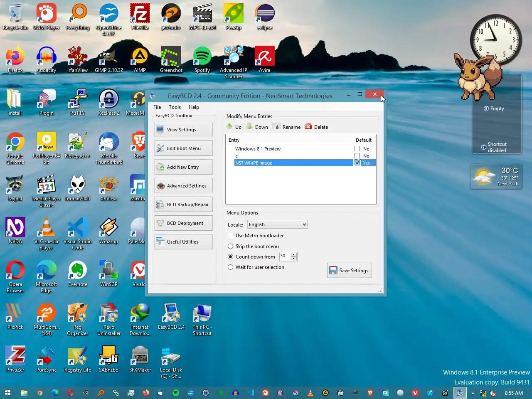Open Useful Utilities
This screenshot has width=532, height=399.
point(183,242)
